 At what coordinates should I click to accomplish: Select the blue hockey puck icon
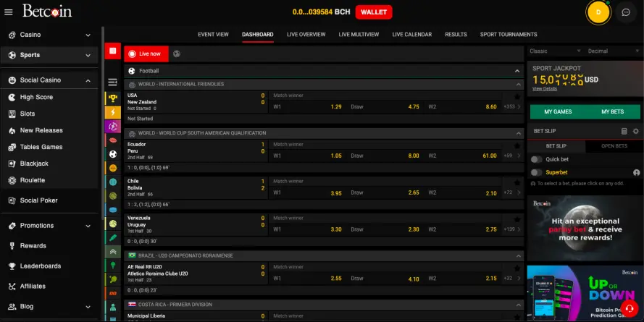tap(113, 210)
